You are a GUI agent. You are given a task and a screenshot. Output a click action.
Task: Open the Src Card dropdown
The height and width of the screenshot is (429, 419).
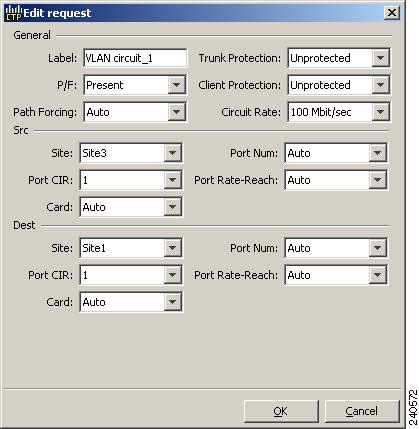point(131,207)
